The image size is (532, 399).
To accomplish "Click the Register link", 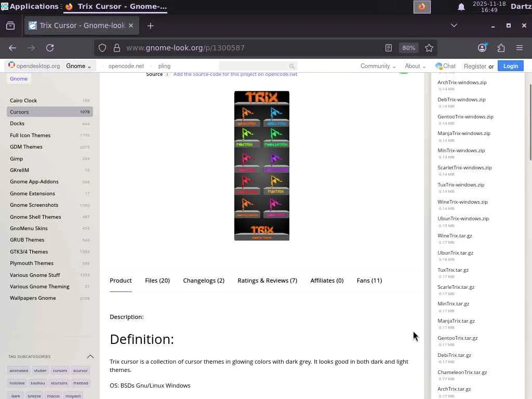I will (475, 66).
